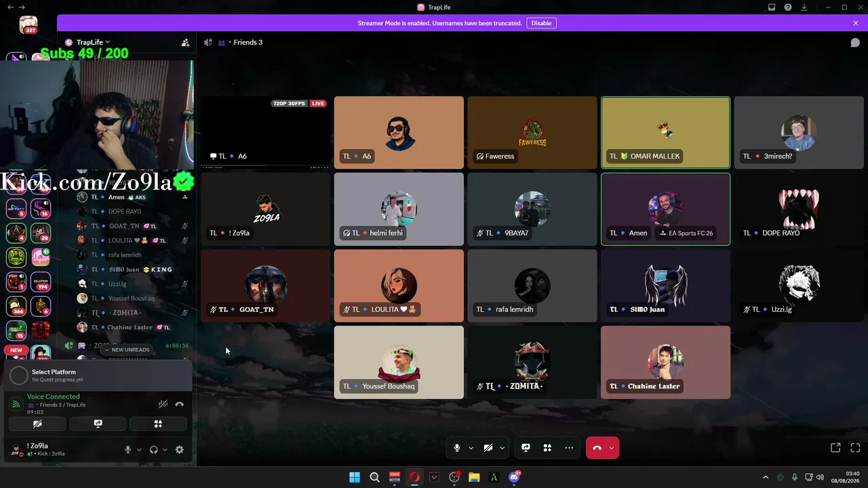Select the ZOMITA participant tile

[532, 362]
